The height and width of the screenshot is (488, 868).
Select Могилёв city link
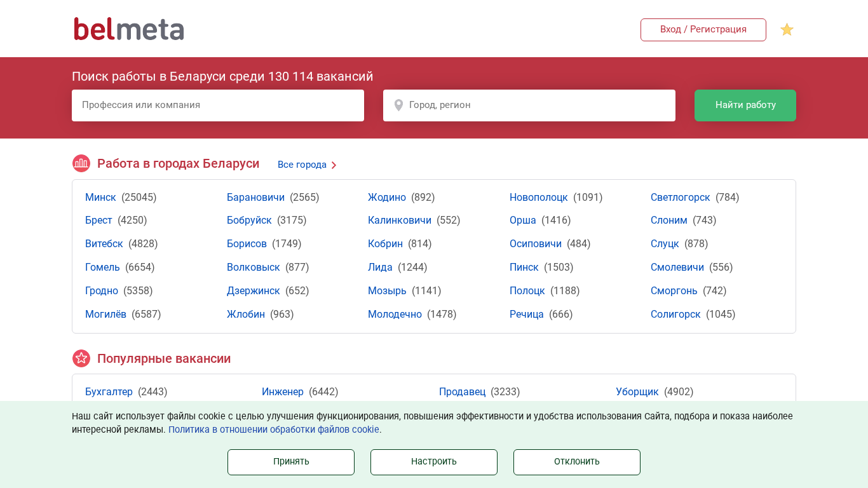(x=105, y=315)
